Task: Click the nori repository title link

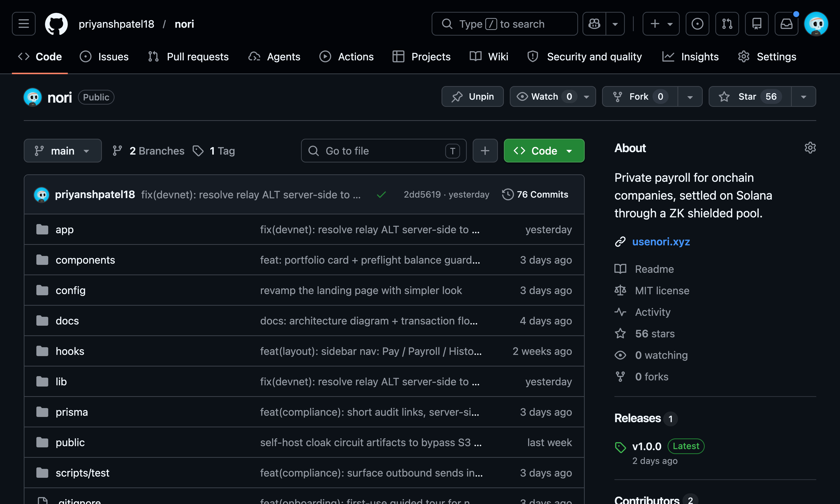Action: click(x=59, y=97)
